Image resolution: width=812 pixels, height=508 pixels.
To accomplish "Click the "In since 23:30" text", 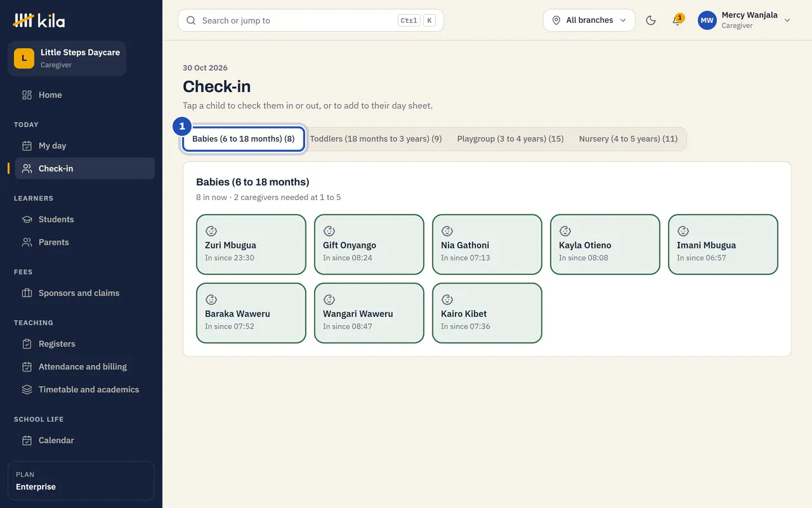I will pos(230,258).
